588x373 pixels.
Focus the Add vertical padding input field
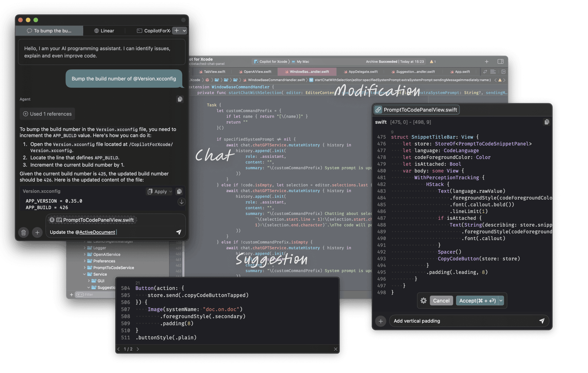tap(464, 321)
